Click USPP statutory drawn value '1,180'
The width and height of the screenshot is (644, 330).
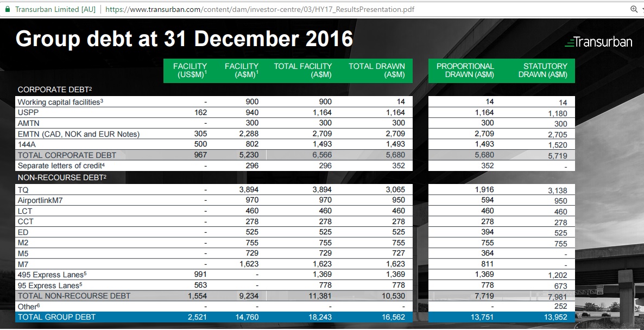pyautogui.click(x=558, y=113)
